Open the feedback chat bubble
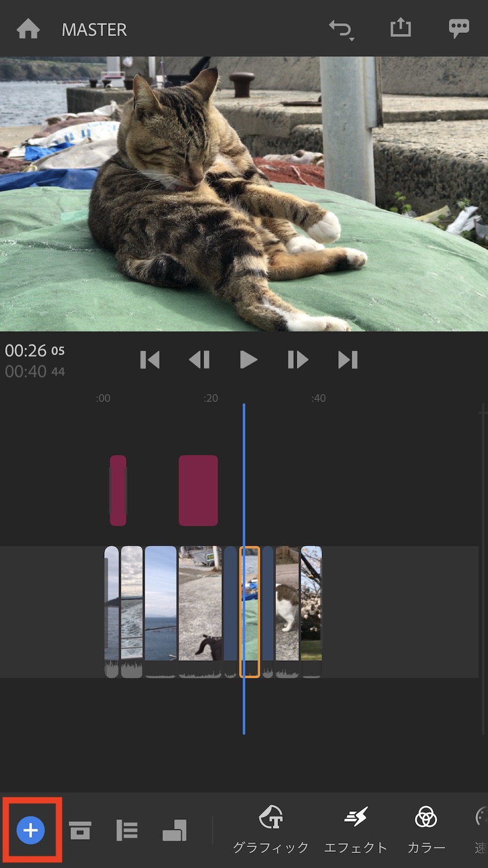Image resolution: width=488 pixels, height=868 pixels. click(459, 28)
